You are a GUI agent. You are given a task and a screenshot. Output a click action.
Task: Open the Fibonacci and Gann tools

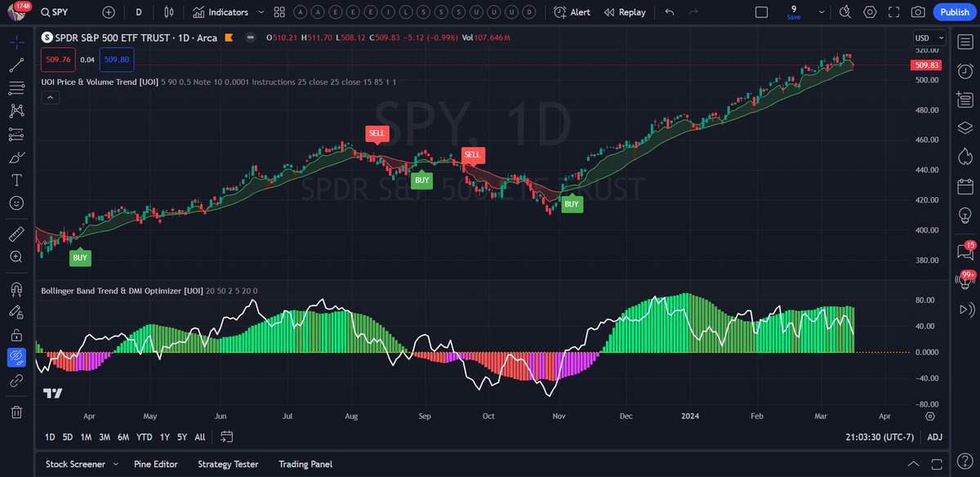point(16,88)
